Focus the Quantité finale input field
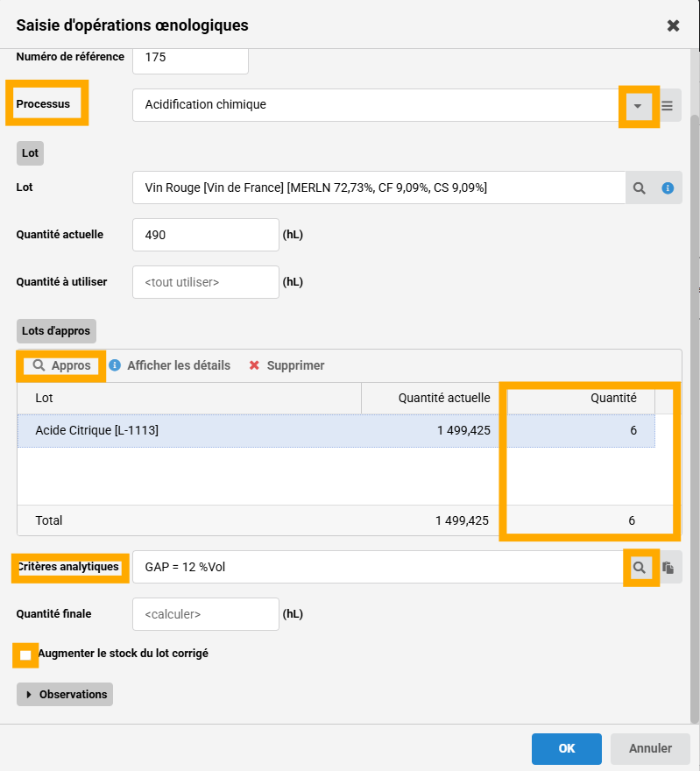700x771 pixels. (x=206, y=614)
